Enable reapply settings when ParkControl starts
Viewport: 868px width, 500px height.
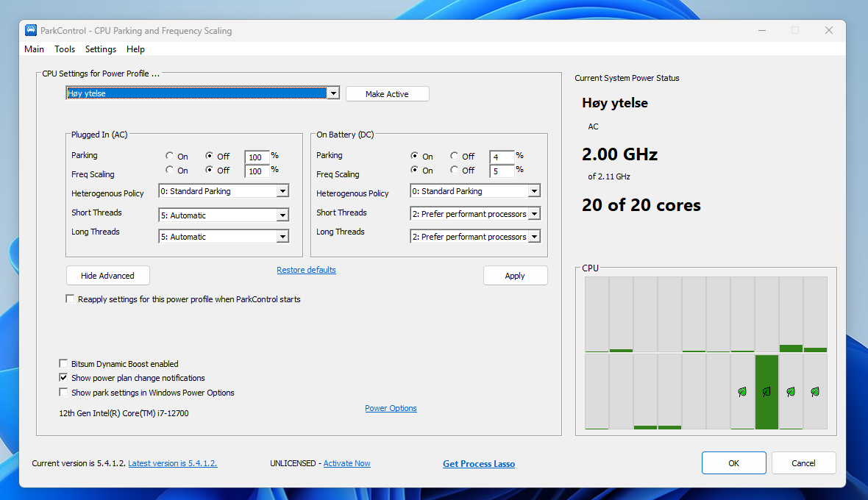71,299
